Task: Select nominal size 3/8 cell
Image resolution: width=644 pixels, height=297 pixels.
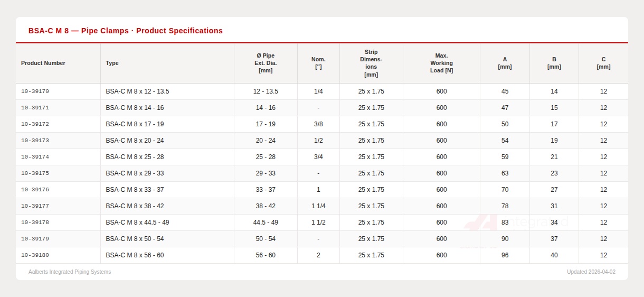Action: pos(318,124)
